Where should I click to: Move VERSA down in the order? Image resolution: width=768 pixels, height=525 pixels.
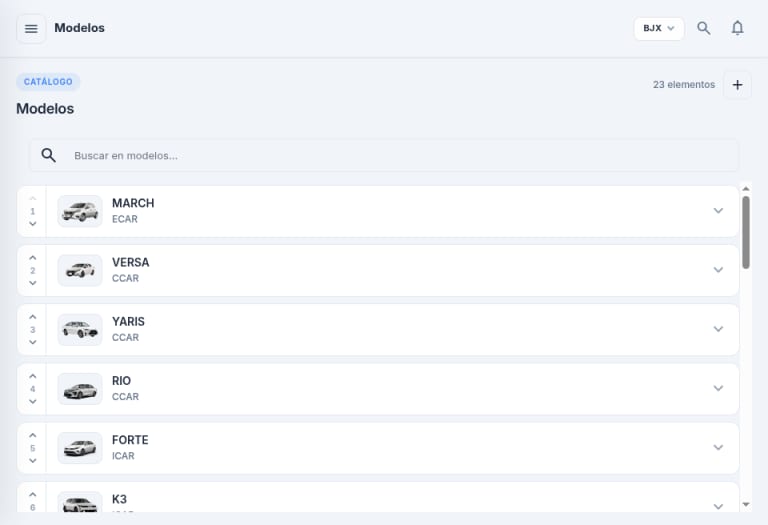click(x=33, y=283)
